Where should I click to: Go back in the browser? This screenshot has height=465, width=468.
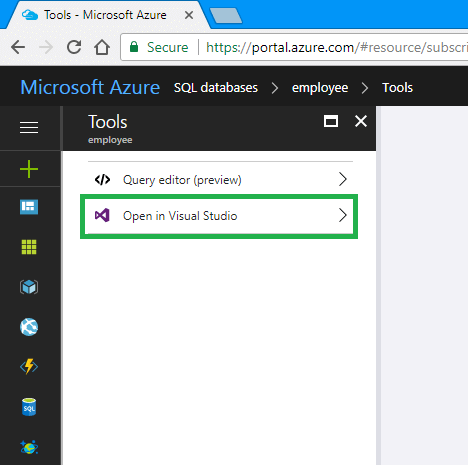point(18,47)
